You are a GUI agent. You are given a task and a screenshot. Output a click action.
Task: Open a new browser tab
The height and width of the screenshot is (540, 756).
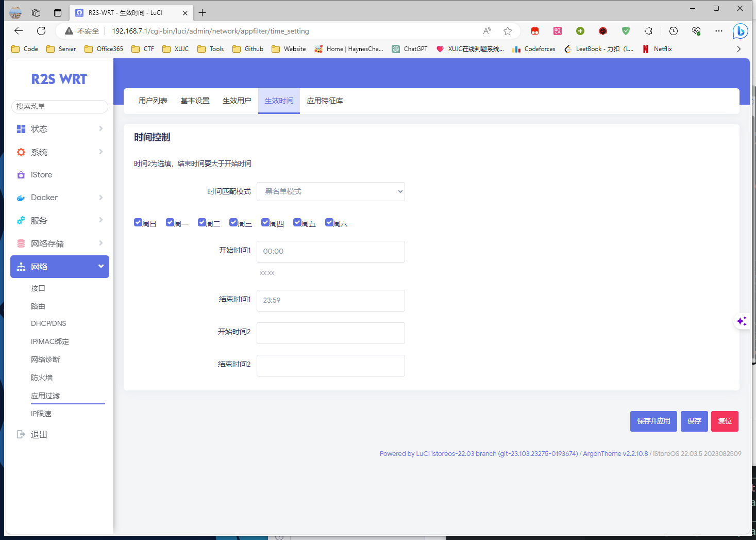point(203,13)
